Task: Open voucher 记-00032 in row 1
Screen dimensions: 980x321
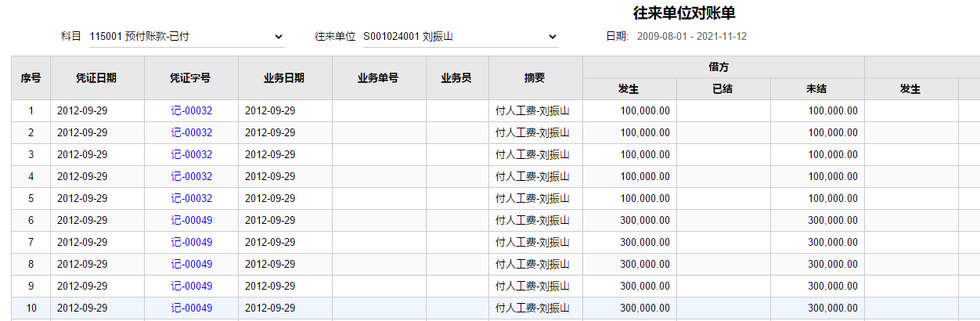Action: [x=192, y=110]
